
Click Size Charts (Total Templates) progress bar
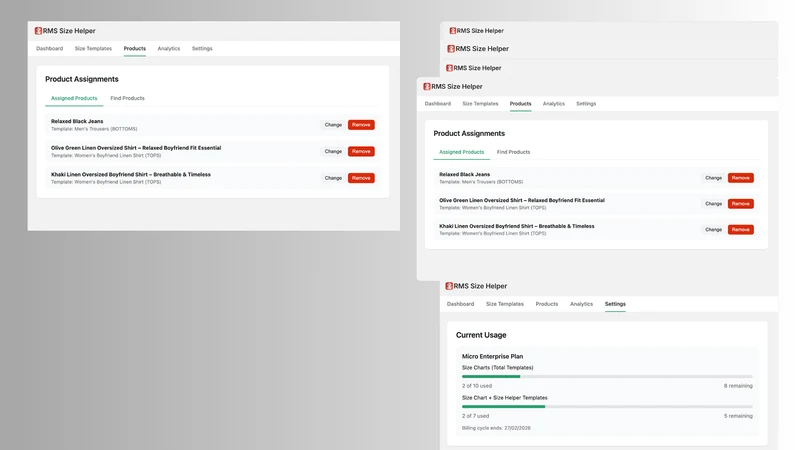point(607,377)
